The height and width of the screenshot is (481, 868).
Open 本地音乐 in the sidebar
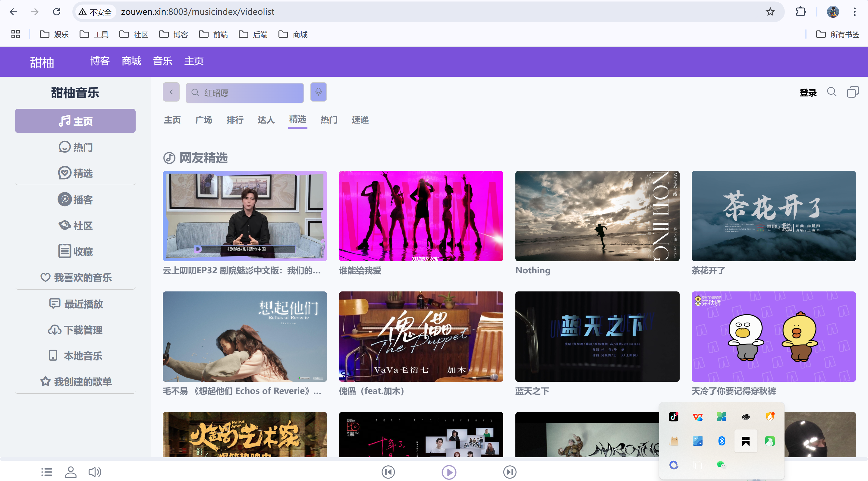(75, 356)
